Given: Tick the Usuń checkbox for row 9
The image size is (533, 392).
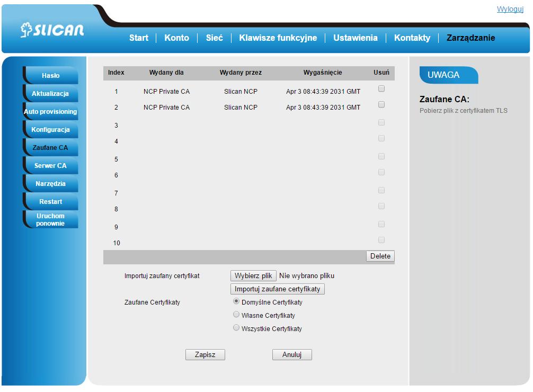Looking at the screenshot, I should (x=381, y=224).
